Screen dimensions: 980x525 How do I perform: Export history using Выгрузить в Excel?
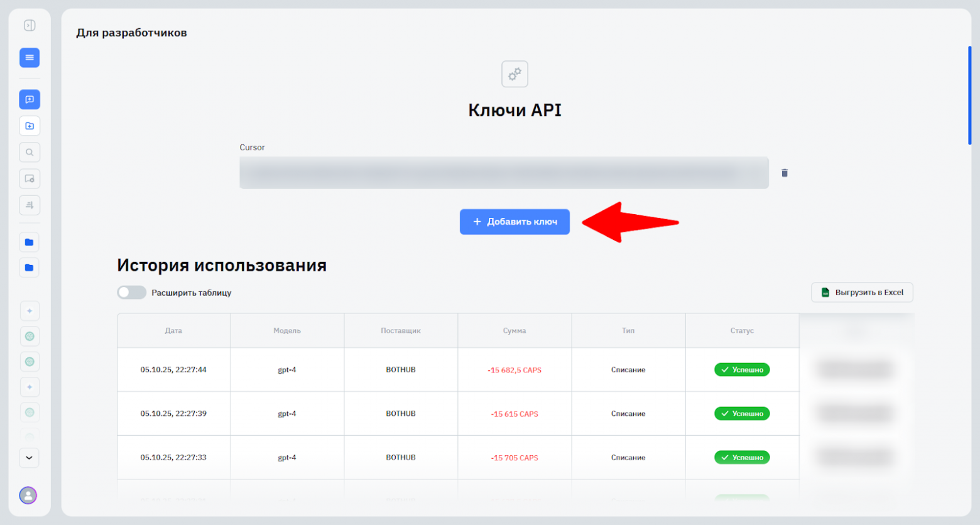pyautogui.click(x=861, y=292)
